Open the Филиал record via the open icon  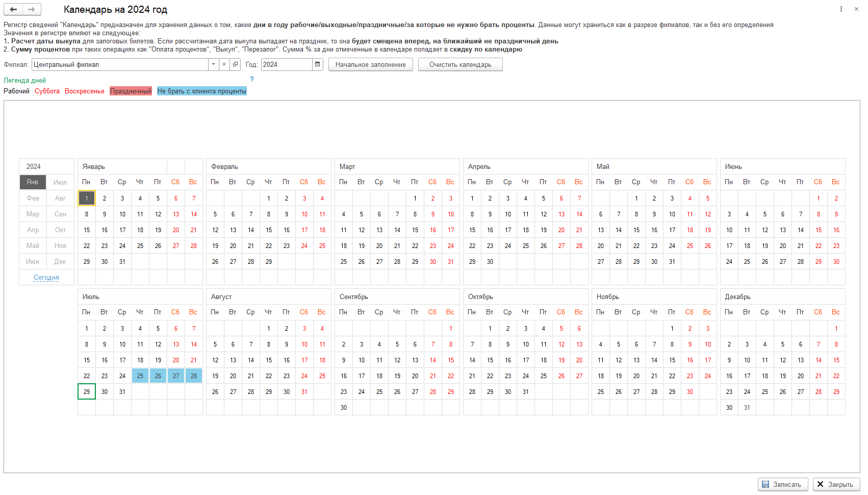point(235,64)
